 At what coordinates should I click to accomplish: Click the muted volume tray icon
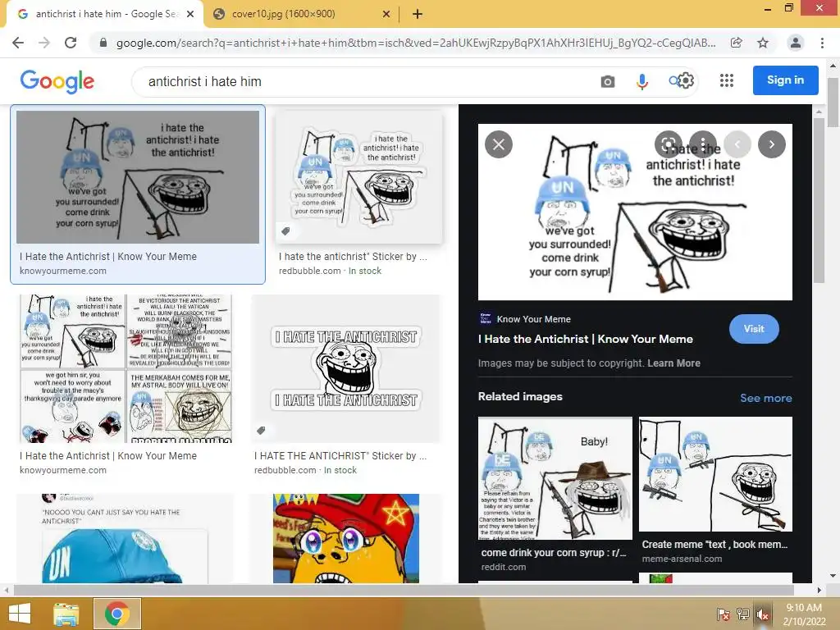[763, 614]
